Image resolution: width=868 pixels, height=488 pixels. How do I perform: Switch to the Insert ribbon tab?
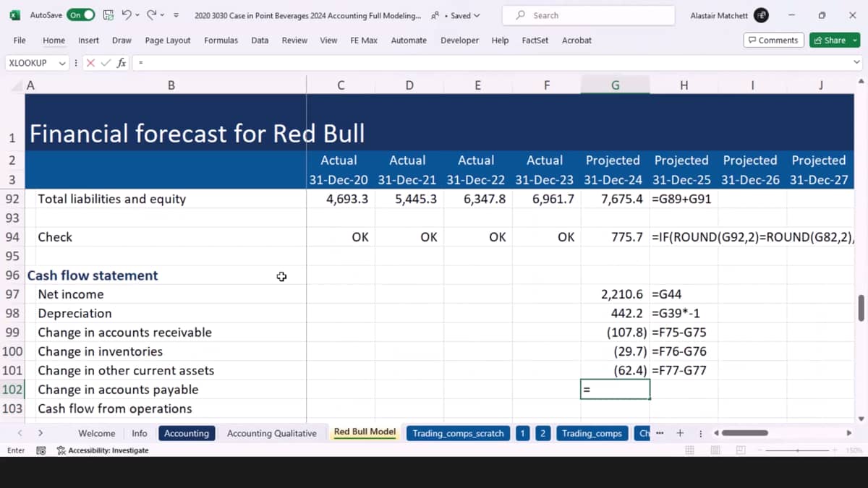[89, 40]
